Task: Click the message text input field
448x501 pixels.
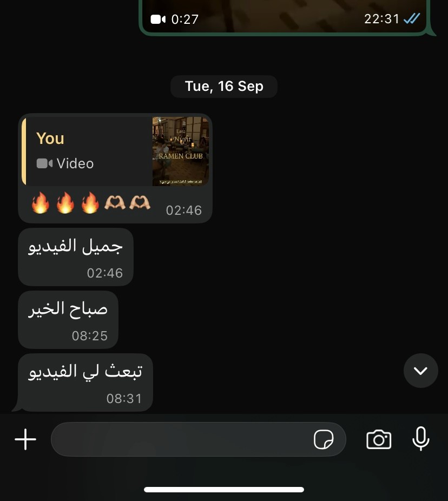Action: tap(198, 439)
